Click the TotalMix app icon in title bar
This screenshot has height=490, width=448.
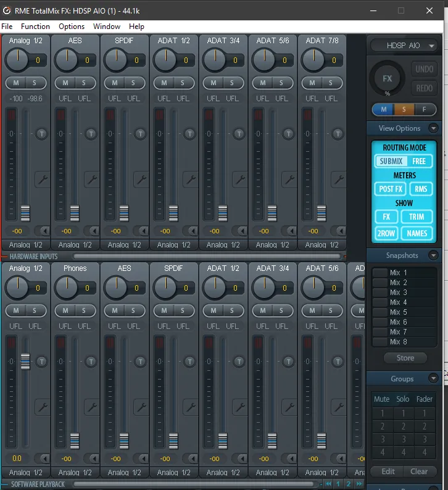(7, 10)
